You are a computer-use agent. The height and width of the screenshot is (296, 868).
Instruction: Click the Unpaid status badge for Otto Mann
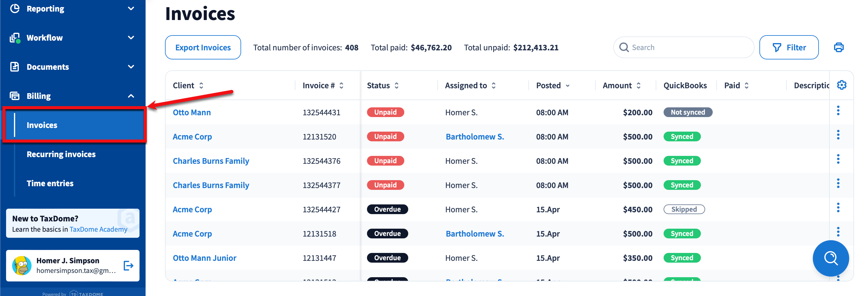[x=385, y=112]
